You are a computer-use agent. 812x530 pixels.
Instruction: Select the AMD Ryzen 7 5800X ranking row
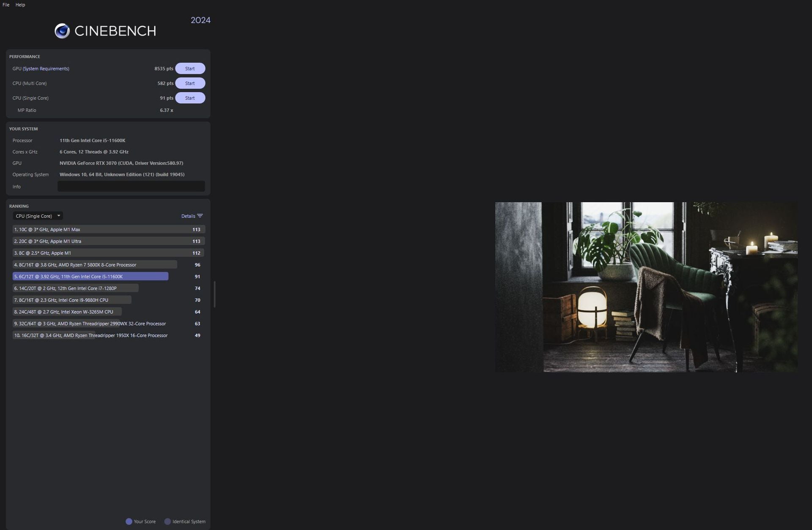click(109, 265)
